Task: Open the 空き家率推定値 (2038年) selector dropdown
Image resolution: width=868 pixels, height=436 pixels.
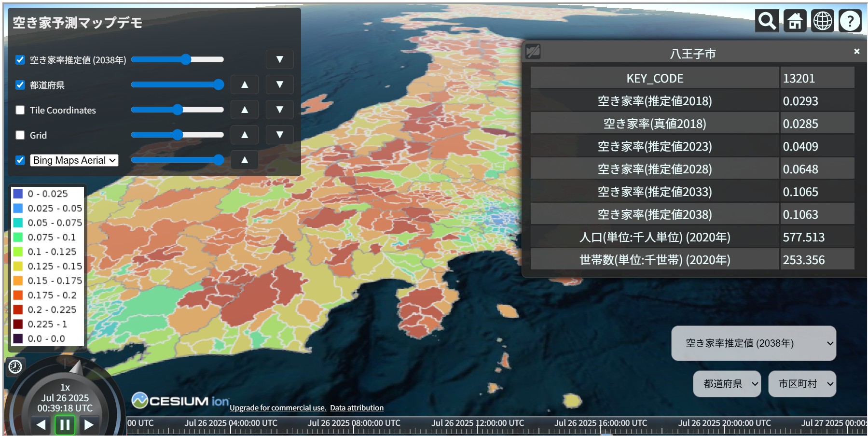Action: click(753, 343)
